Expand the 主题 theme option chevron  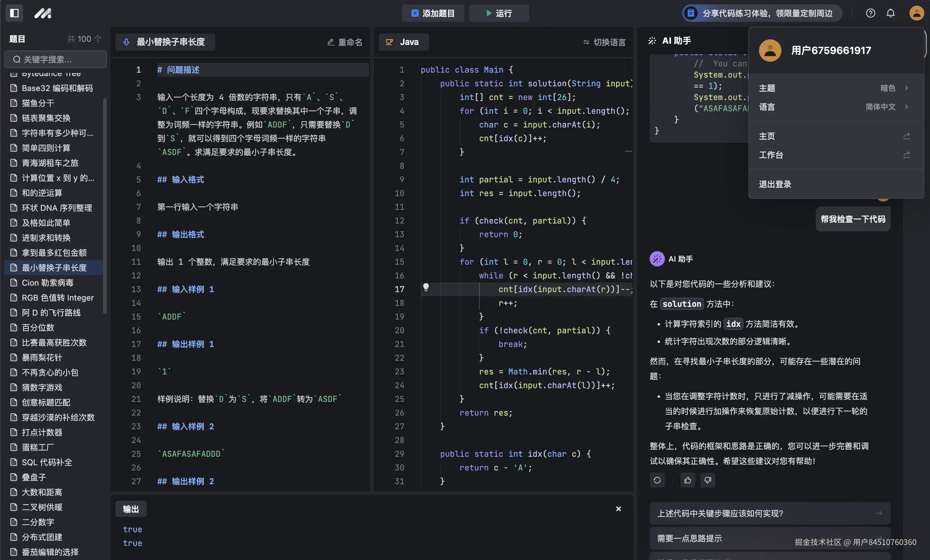coord(907,88)
